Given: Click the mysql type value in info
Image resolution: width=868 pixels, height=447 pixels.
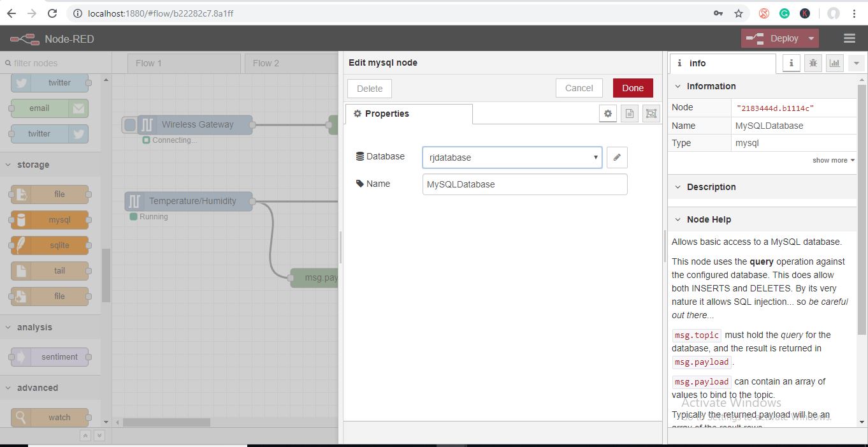Looking at the screenshot, I should coord(747,143).
